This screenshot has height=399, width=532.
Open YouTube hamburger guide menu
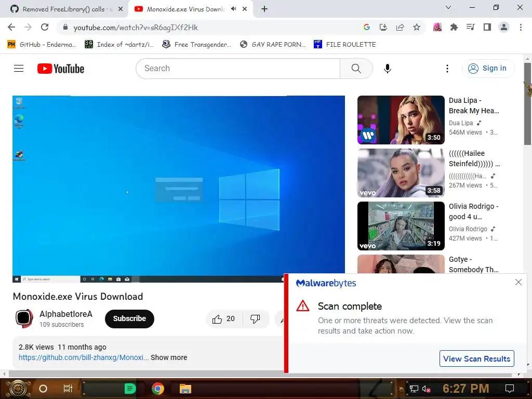click(x=19, y=69)
